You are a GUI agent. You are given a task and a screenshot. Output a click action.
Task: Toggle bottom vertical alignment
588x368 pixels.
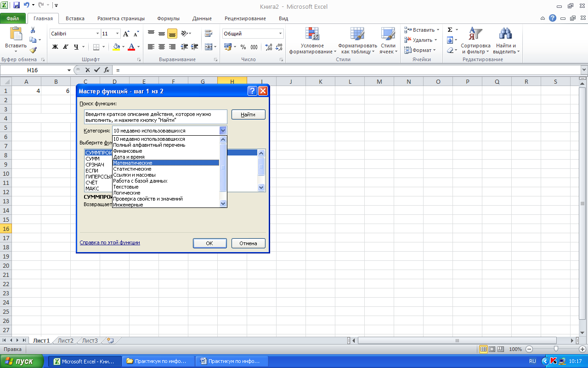click(x=172, y=34)
